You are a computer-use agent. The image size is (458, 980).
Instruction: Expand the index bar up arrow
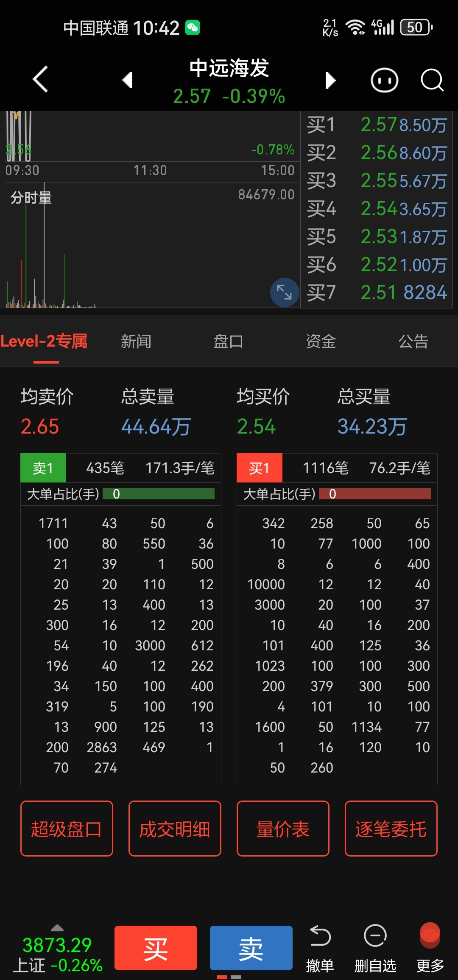pos(57,928)
